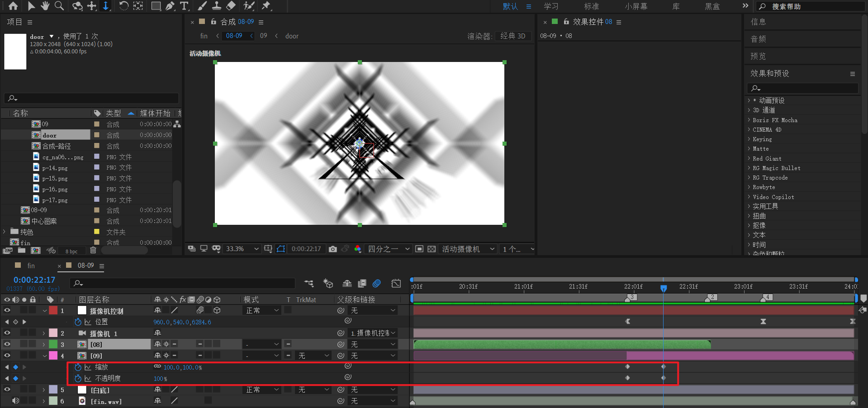Open the 四分之一 resolution dropdown
Image resolution: width=868 pixels, height=408 pixels.
389,249
